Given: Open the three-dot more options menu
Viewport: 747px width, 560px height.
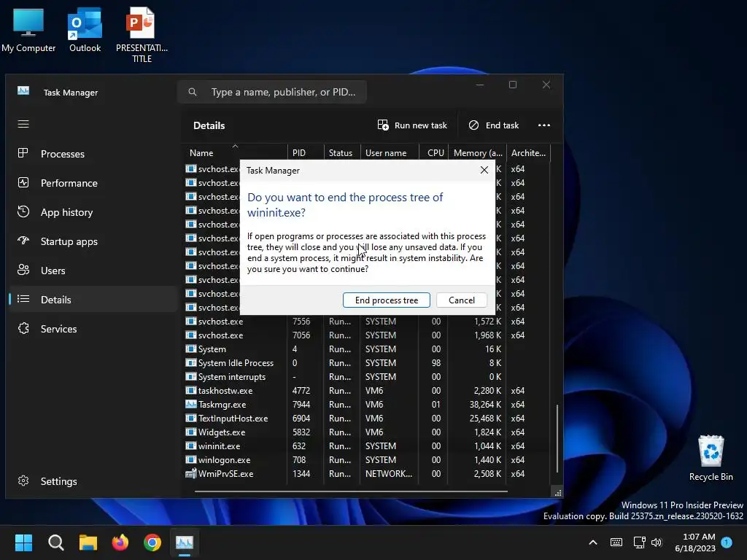Looking at the screenshot, I should click(544, 125).
